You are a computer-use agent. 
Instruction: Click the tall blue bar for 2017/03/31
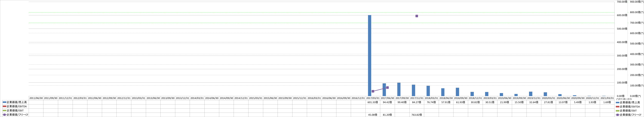coord(369,55)
